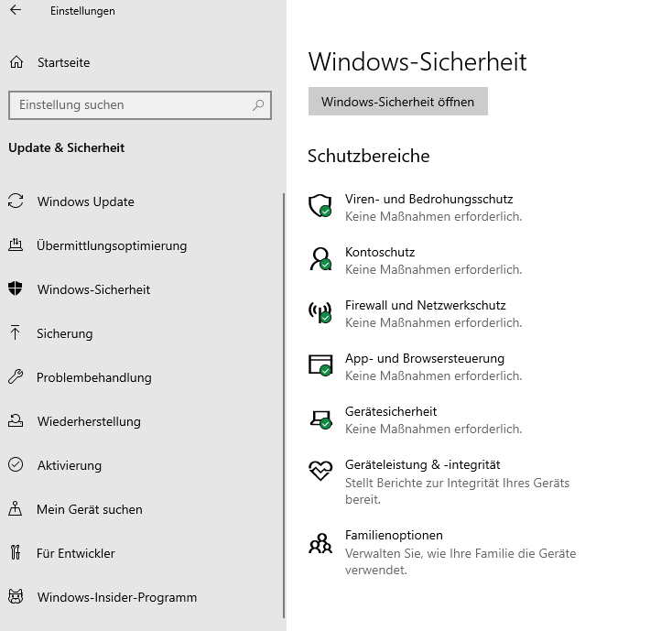Click the Sicherung upload arrow icon
The height and width of the screenshot is (631, 672).
pos(15,332)
